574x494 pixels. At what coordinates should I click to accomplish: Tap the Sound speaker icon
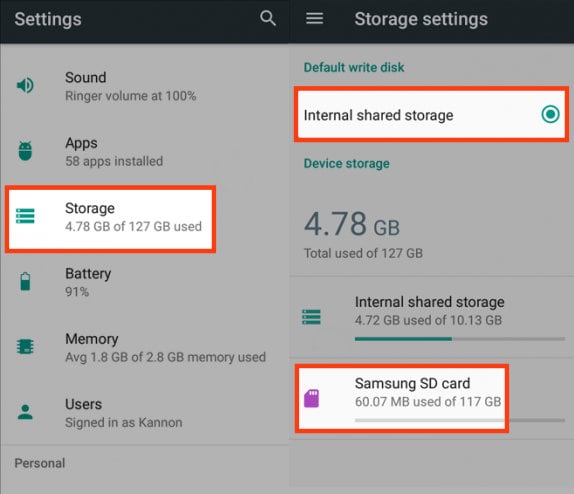point(25,85)
